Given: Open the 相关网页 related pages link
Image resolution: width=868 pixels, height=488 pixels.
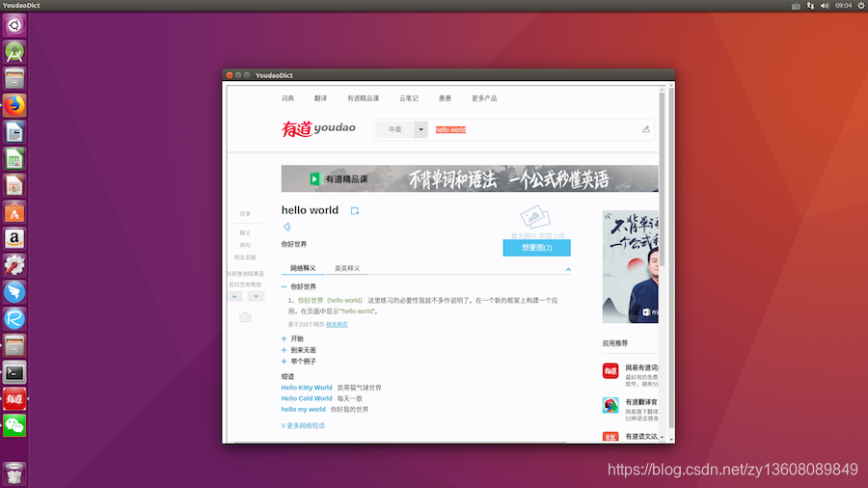Looking at the screenshot, I should (337, 325).
